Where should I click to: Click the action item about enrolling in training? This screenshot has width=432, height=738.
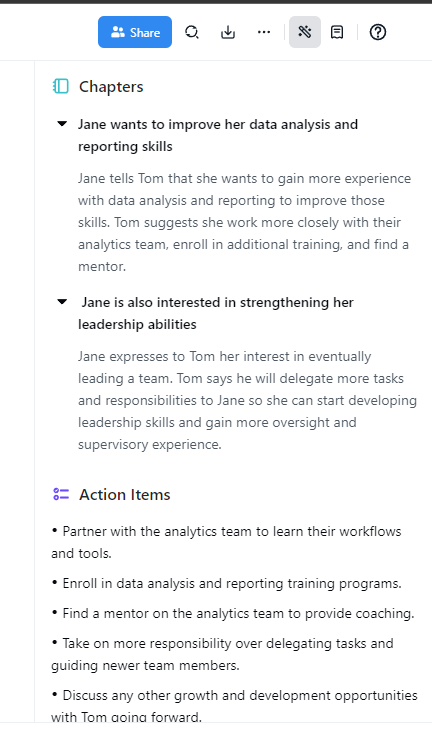[x=226, y=583]
